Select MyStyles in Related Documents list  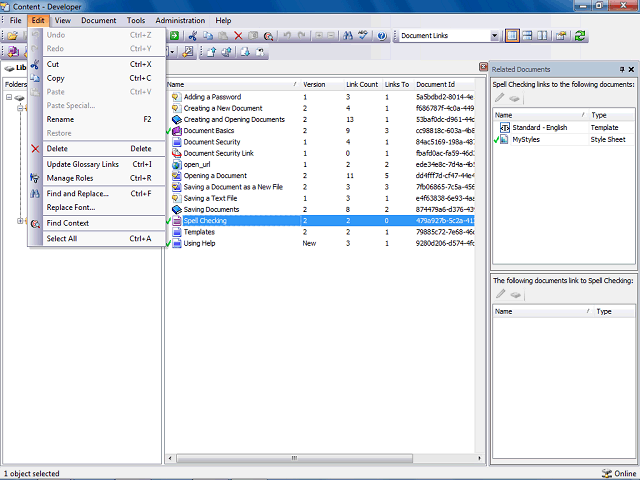[564, 140]
